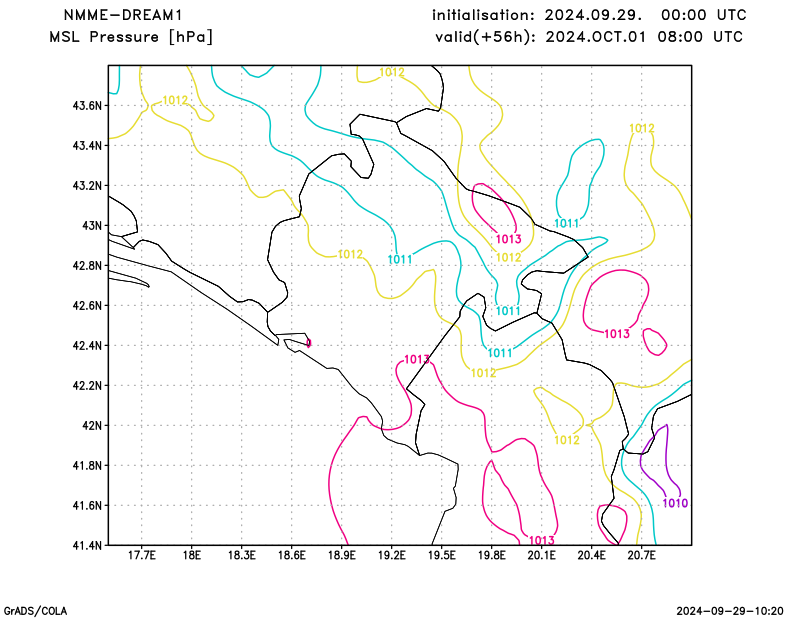800x618 pixels.
Task: Select the 43.4N latitude label
Action: click(87, 145)
